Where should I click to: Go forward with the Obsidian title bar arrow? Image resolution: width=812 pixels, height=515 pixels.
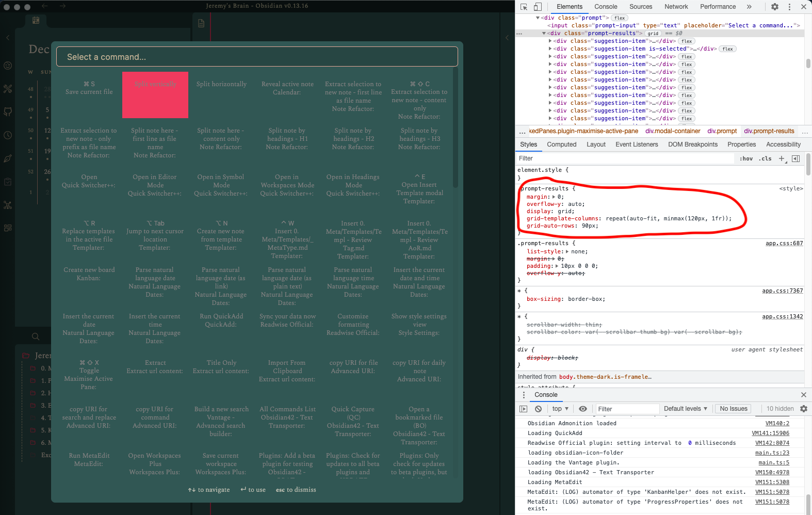tap(62, 6)
